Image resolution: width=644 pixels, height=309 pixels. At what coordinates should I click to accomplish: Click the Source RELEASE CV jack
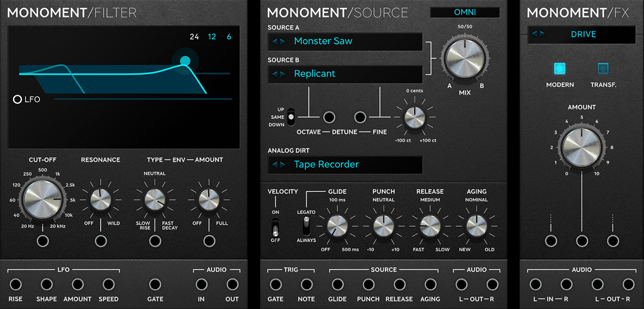[399, 285]
